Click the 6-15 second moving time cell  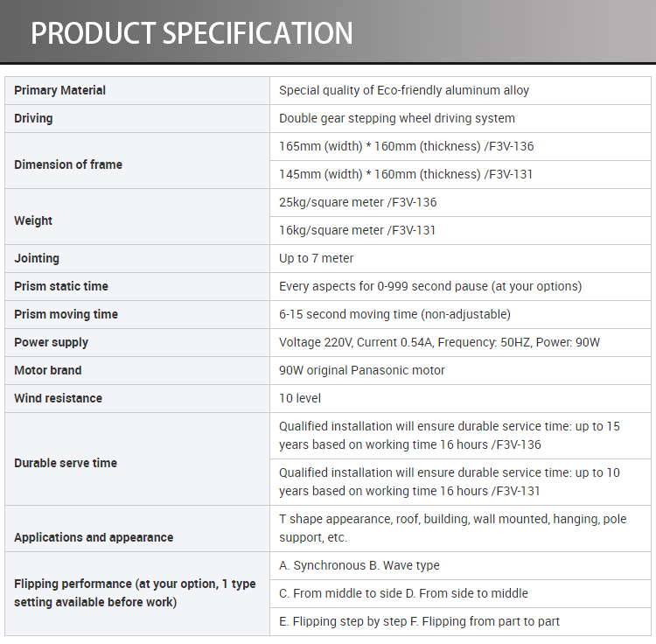461,315
